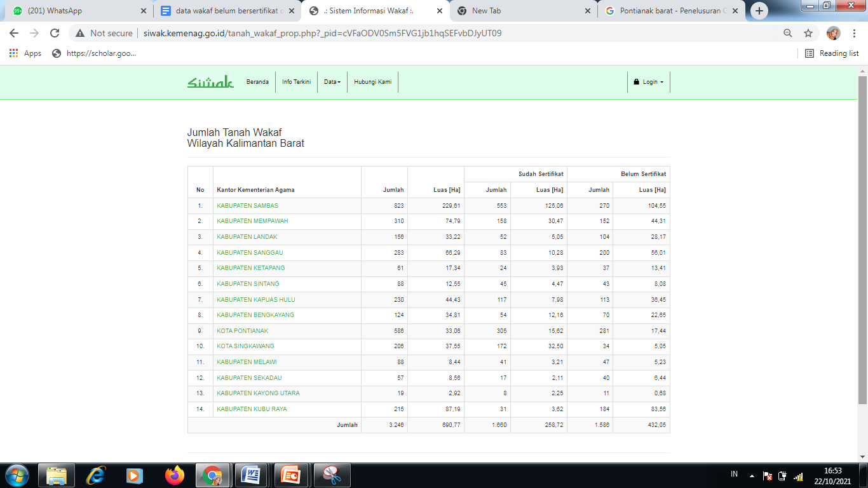Open the KABUPATEN SAMBAS link
The height and width of the screenshot is (488, 868).
point(247,206)
